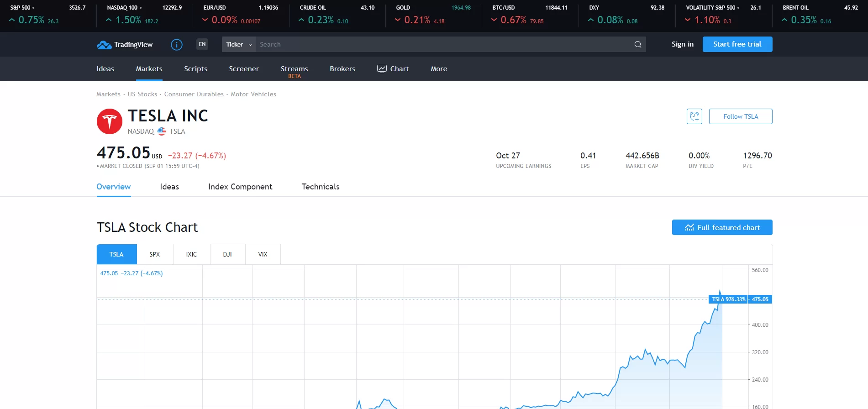This screenshot has height=409, width=868.
Task: Click Start free trial button
Action: point(737,44)
